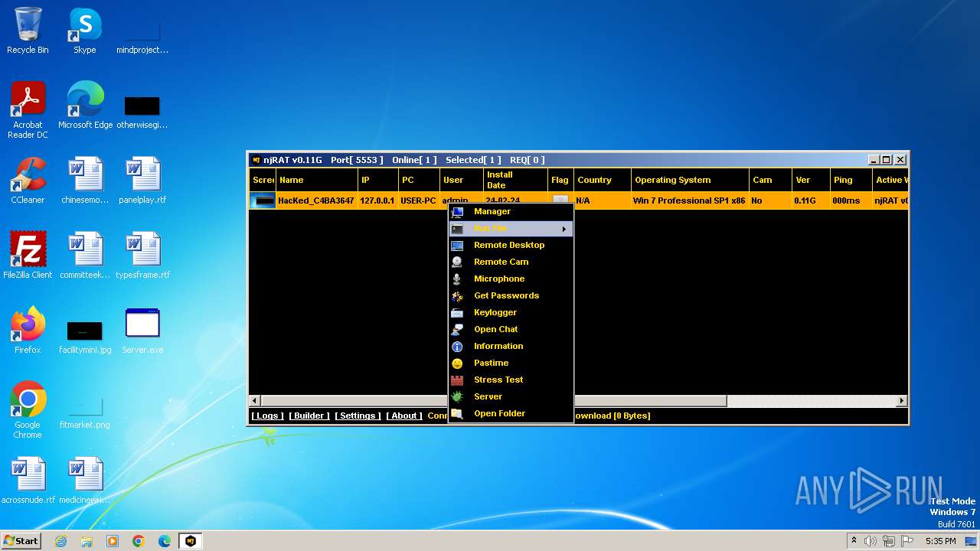
Task: Select the Firefox desktop shortcut
Action: pos(28,331)
